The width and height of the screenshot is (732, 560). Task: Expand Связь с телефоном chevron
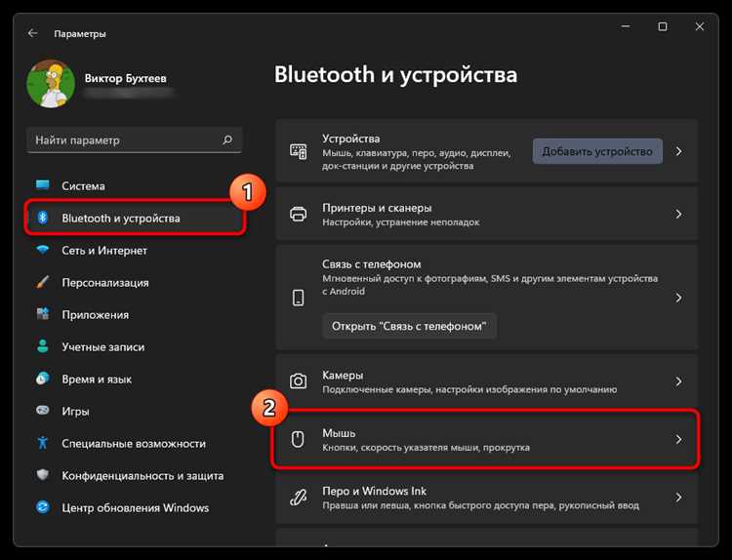pyautogui.click(x=678, y=298)
